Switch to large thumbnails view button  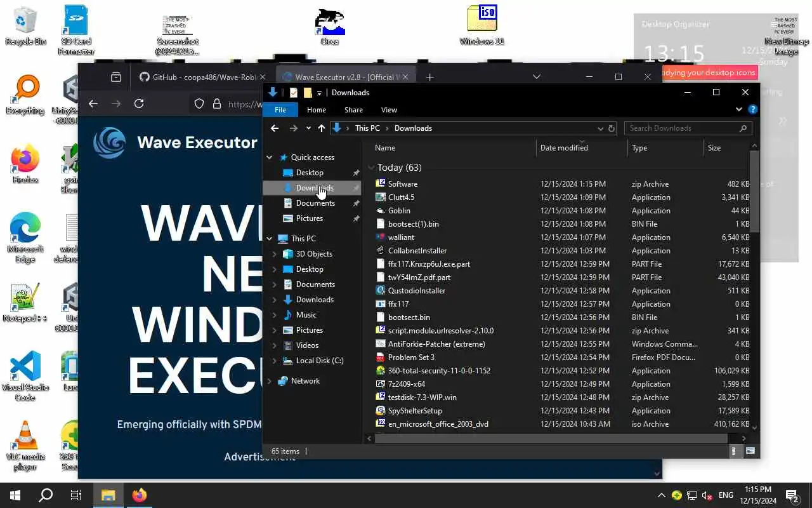tap(750, 451)
